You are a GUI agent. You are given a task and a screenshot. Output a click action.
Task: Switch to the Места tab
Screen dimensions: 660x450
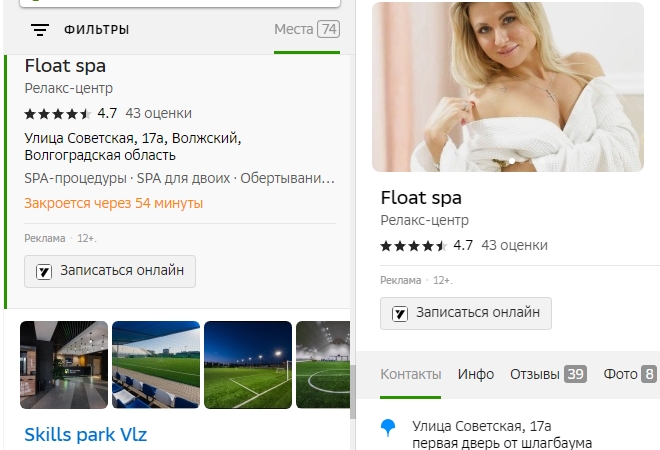306,30
